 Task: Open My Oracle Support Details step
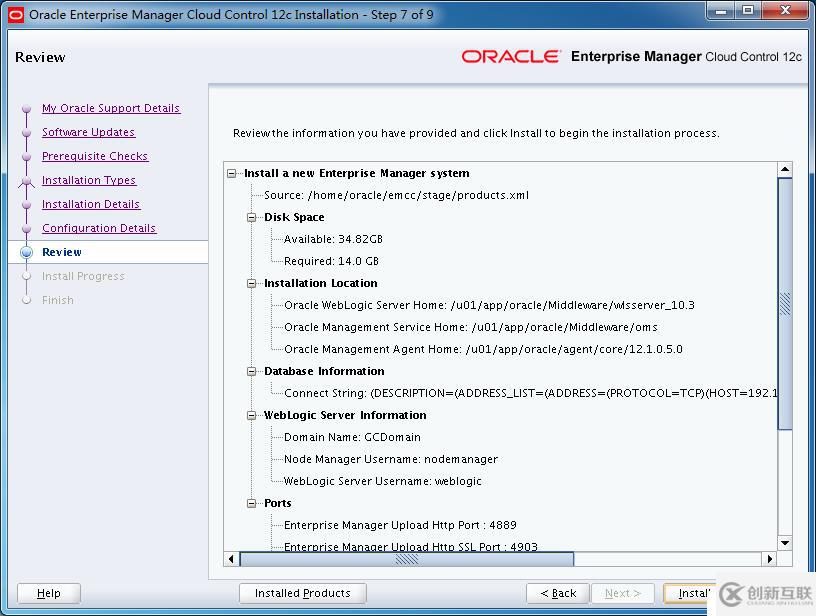110,108
